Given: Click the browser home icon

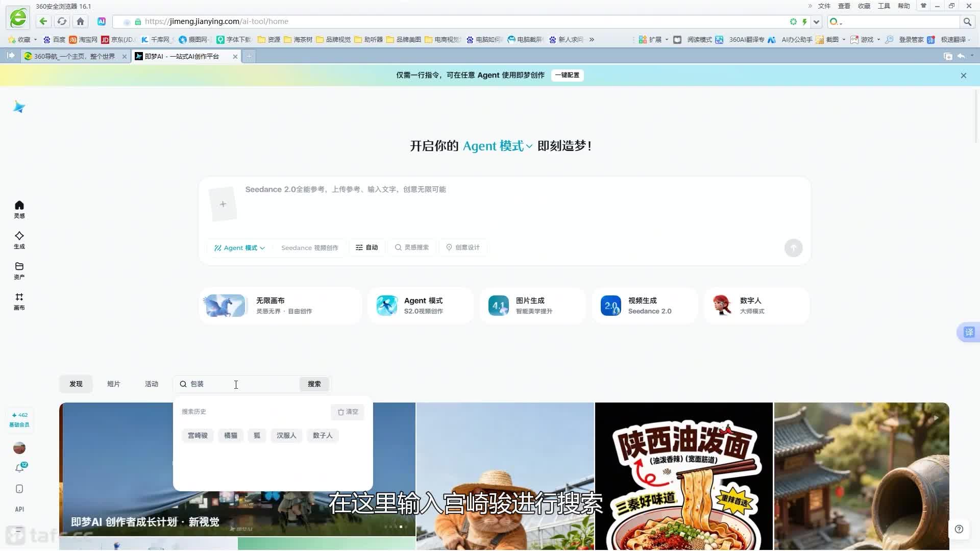Looking at the screenshot, I should pyautogui.click(x=80, y=21).
